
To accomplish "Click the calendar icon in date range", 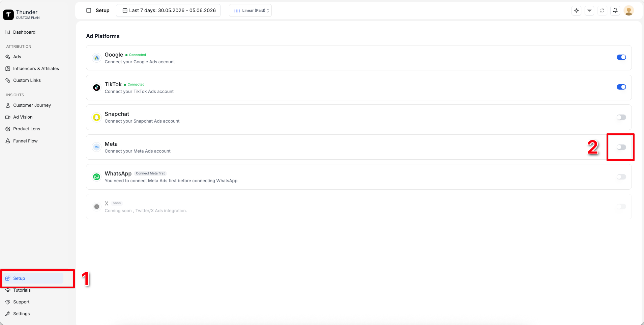I will tap(125, 10).
